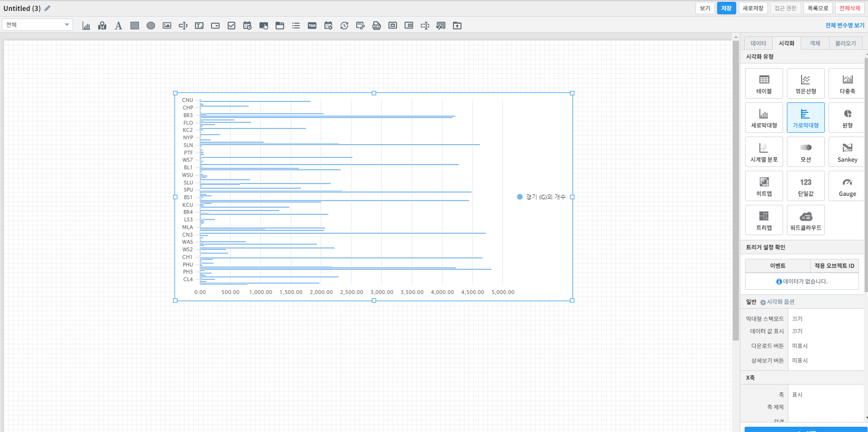Add calendar settings object
The height and width of the screenshot is (432, 868).
(x=328, y=26)
